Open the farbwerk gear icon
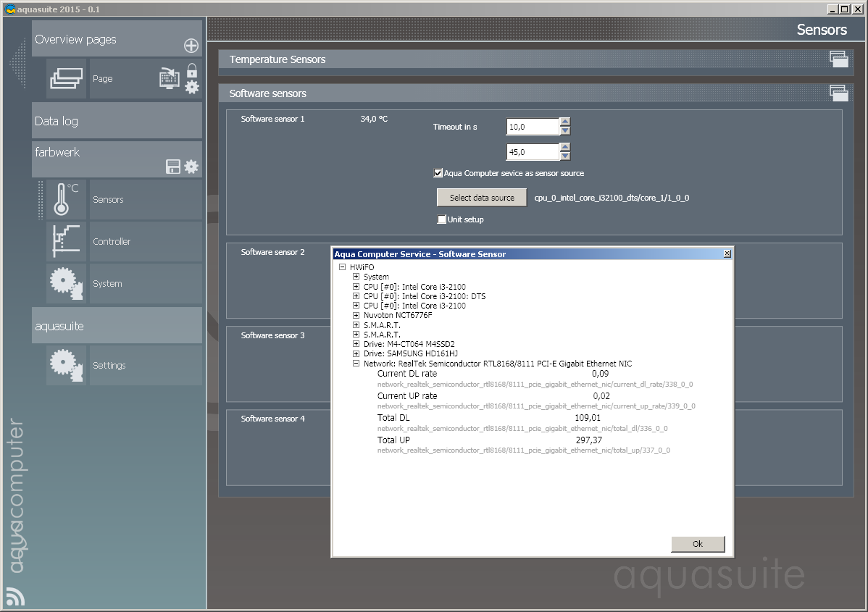This screenshot has width=868, height=612. click(x=191, y=167)
